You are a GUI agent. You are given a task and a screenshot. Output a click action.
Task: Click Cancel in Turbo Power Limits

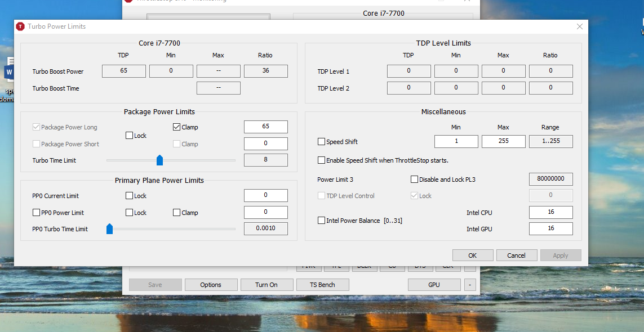click(x=517, y=255)
